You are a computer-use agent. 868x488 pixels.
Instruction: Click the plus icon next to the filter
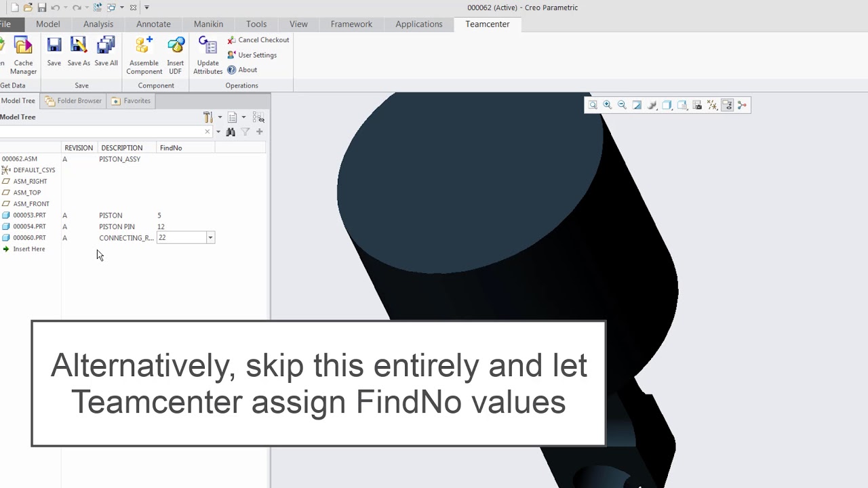click(x=260, y=131)
